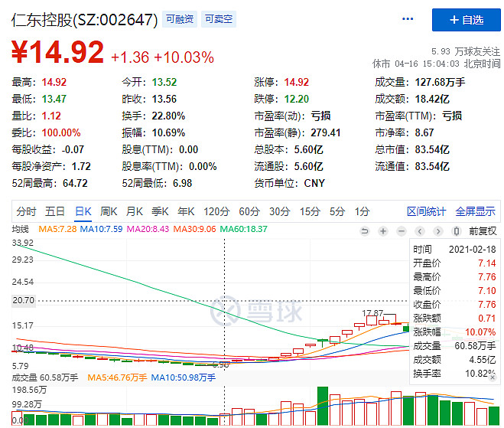Click 52周最高 value 64.72
Viewport: 504px width, 428px height.
75,183
